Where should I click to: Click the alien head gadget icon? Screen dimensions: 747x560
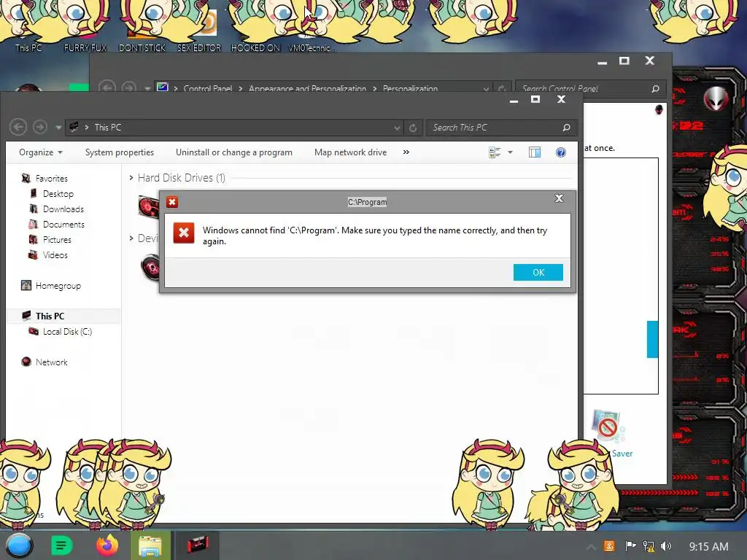pos(716,98)
